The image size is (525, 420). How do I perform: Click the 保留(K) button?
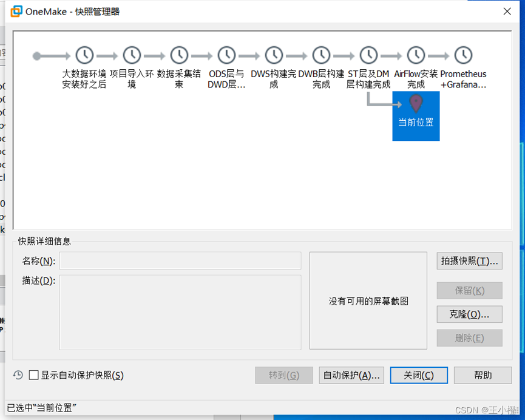[469, 290]
